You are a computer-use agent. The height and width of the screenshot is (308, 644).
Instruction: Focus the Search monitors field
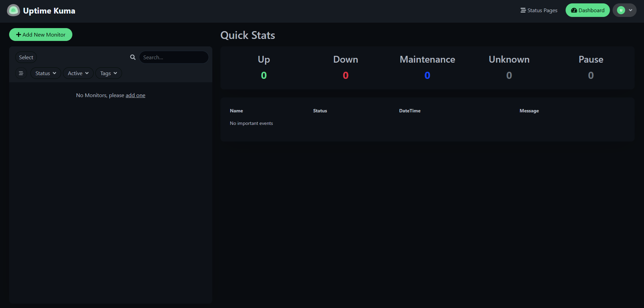[174, 57]
